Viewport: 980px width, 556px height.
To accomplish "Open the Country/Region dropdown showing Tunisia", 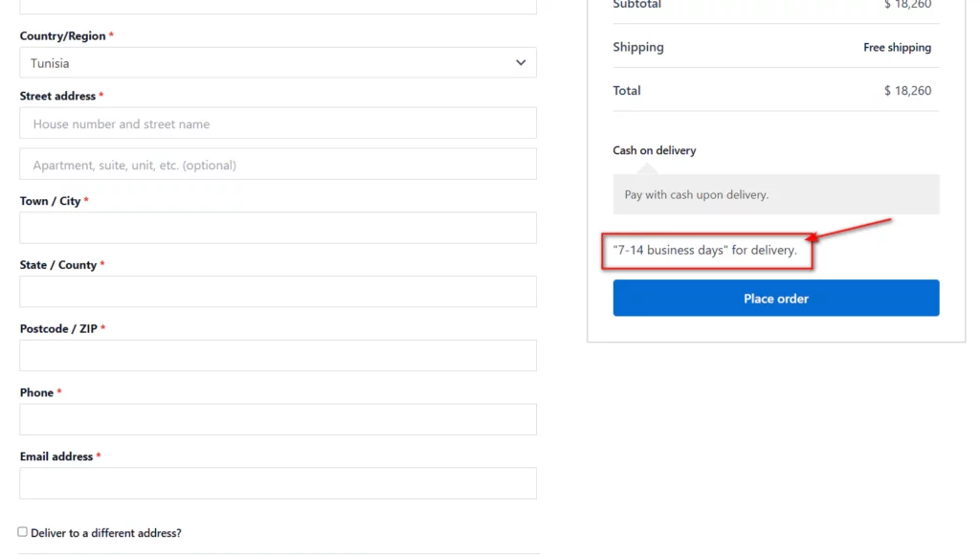I will click(278, 62).
